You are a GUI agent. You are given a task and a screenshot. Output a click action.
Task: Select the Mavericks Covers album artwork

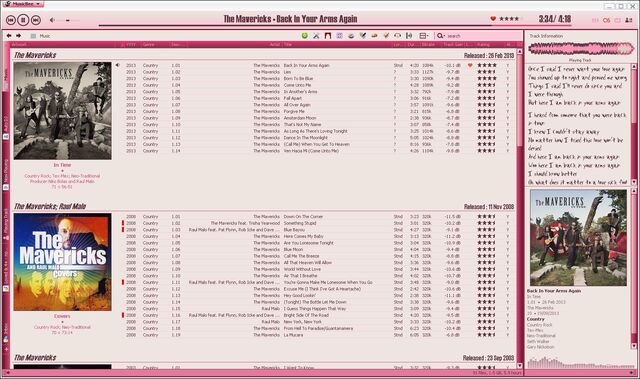coord(62,262)
